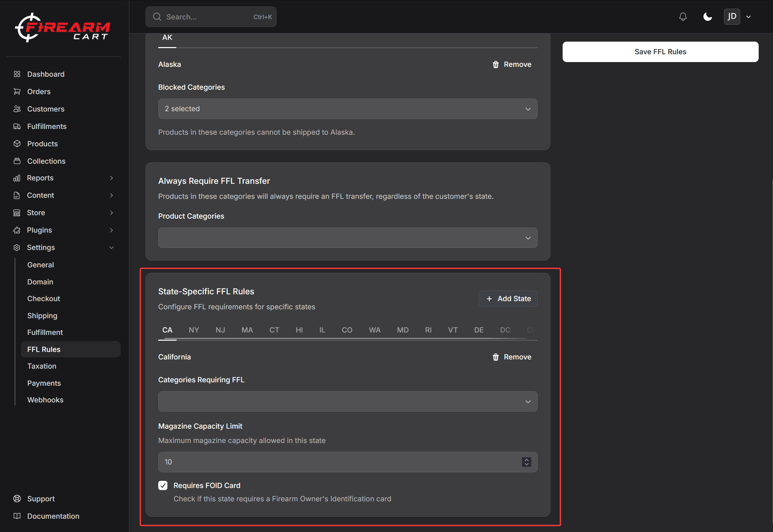The image size is (773, 532).
Task: Switch to the DE state tab
Action: click(x=479, y=330)
